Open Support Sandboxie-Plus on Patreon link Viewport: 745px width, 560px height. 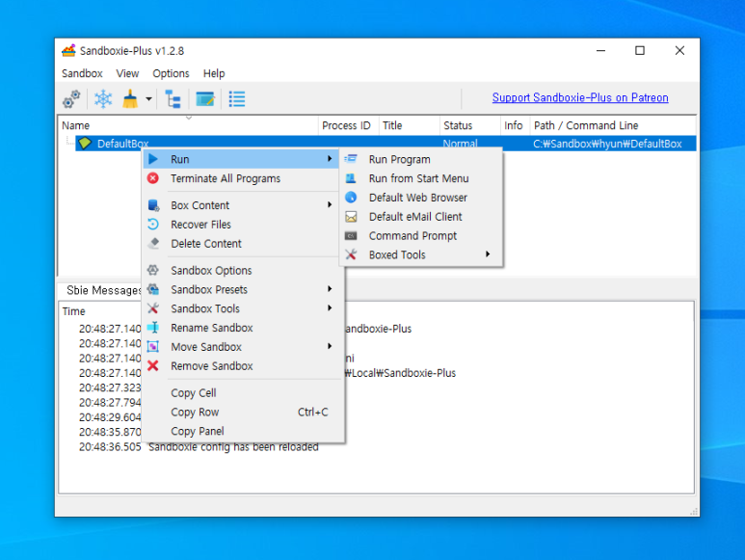580,97
